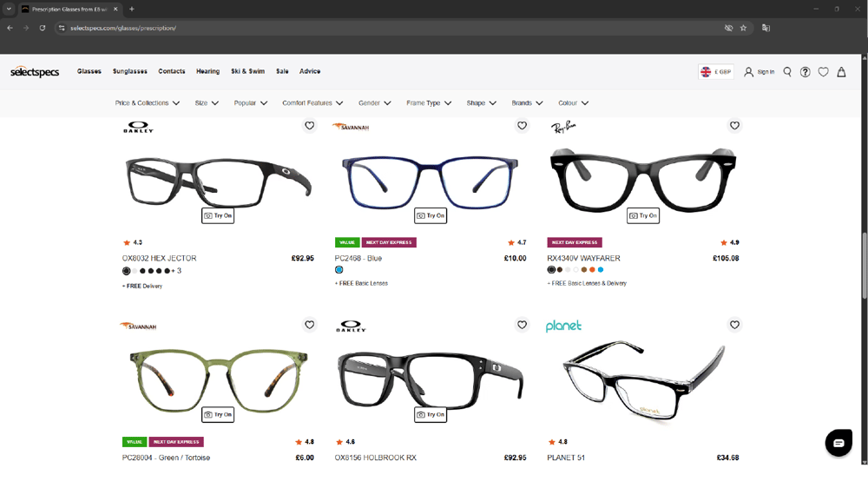Favorite the PLANET 51 glasses

click(734, 325)
